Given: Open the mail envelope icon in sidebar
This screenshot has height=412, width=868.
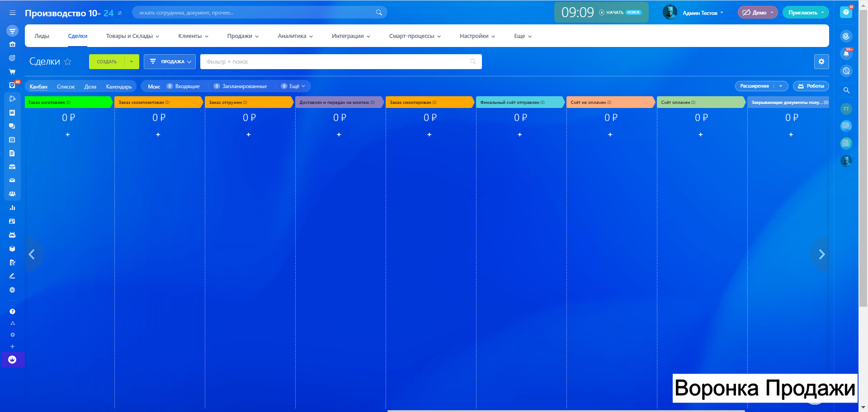Looking at the screenshot, I should coord(12,180).
